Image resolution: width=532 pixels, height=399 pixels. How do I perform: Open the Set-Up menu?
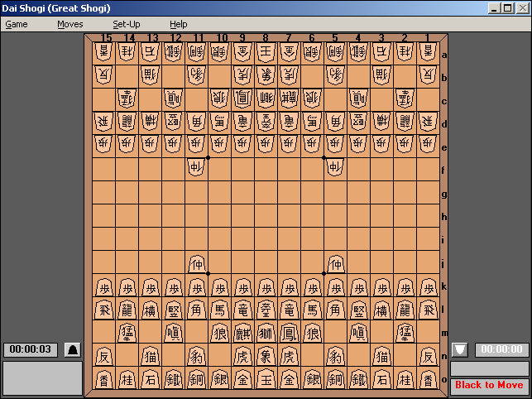pyautogui.click(x=127, y=25)
